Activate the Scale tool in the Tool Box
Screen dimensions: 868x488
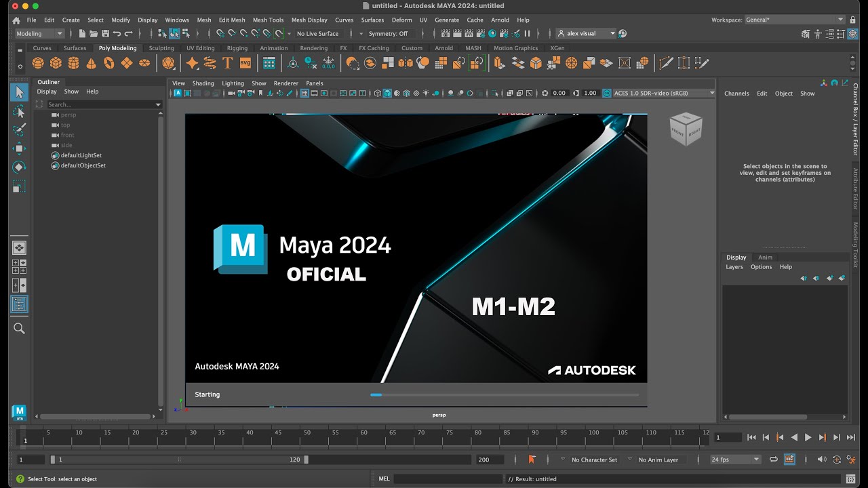(19, 186)
